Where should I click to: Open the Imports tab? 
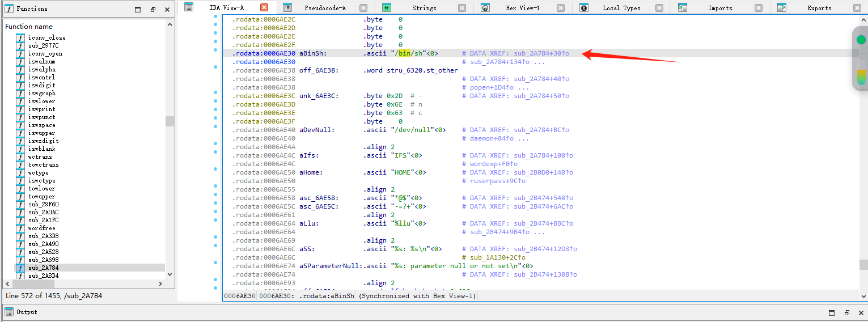720,8
